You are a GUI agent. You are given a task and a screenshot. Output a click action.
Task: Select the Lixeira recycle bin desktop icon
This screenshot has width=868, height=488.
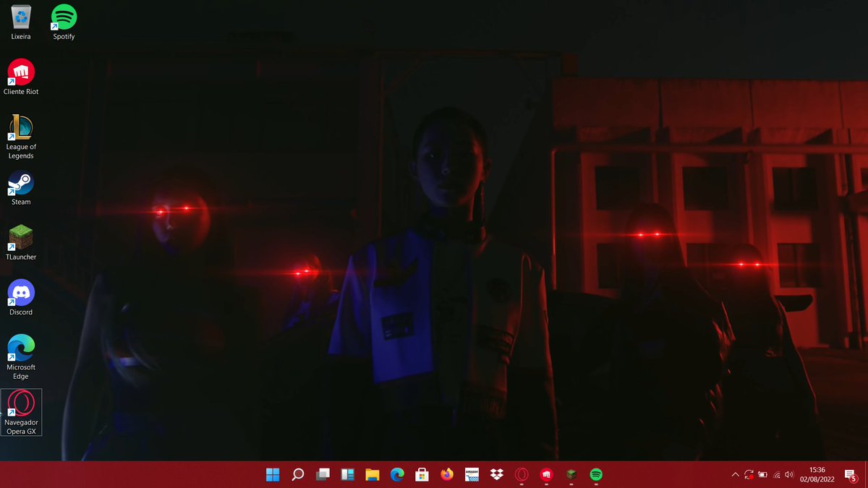(21, 22)
